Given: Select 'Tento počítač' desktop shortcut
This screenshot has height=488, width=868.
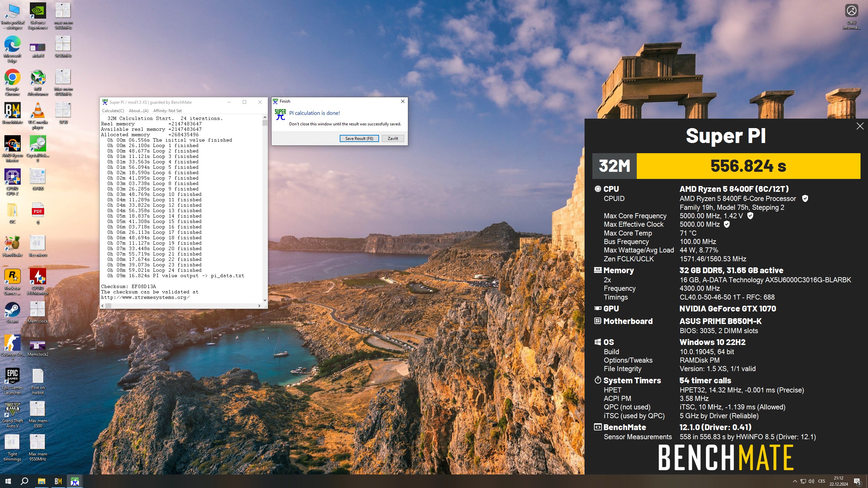Looking at the screenshot, I should (x=13, y=16).
